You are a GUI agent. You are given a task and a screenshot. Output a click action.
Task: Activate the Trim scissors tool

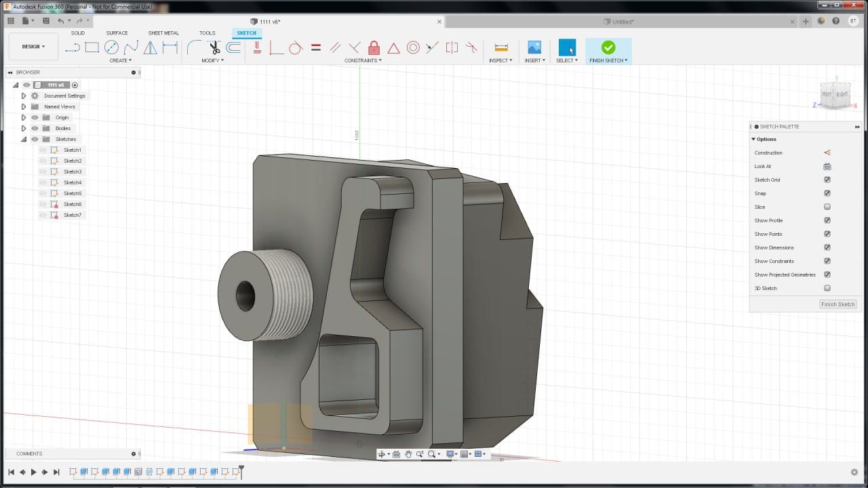coord(214,47)
